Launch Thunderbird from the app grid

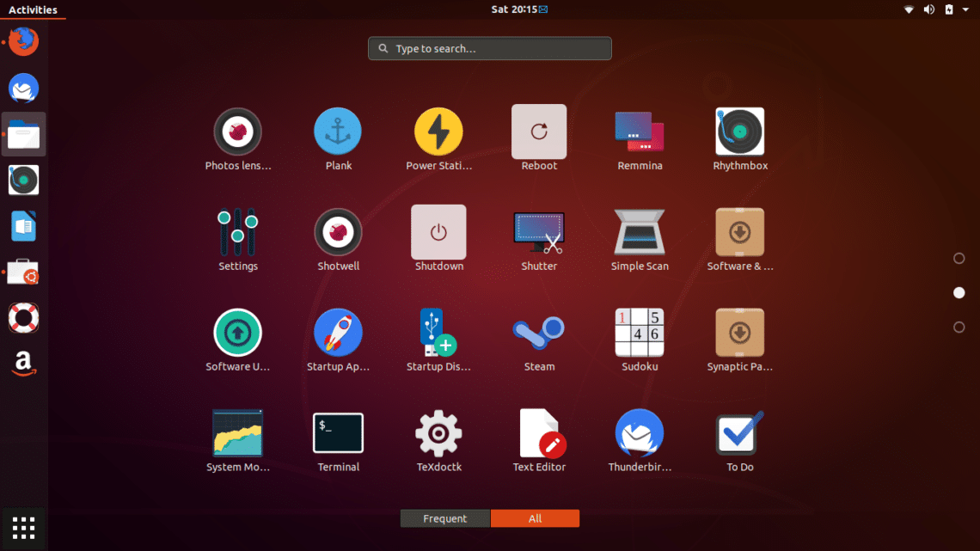point(640,433)
